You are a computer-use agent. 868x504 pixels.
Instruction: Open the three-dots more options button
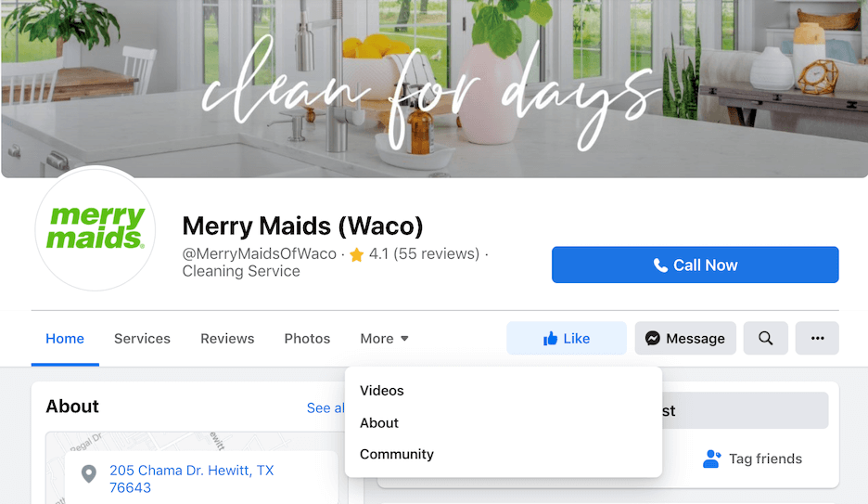click(x=817, y=338)
